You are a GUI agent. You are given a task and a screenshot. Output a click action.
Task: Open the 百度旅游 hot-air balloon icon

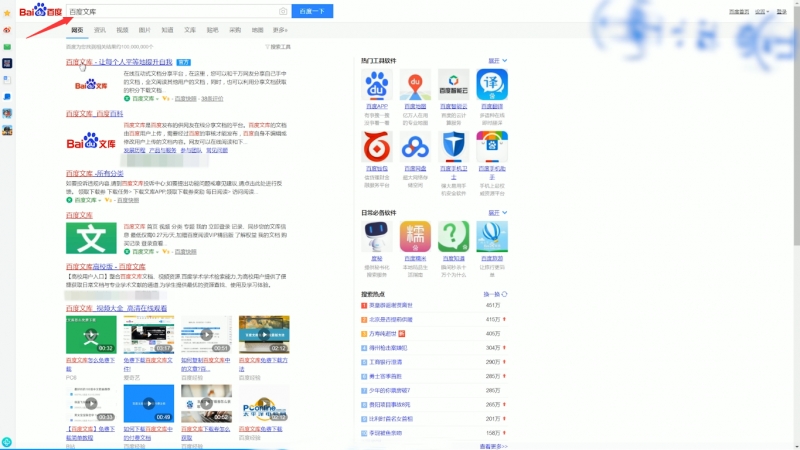[x=492, y=237]
